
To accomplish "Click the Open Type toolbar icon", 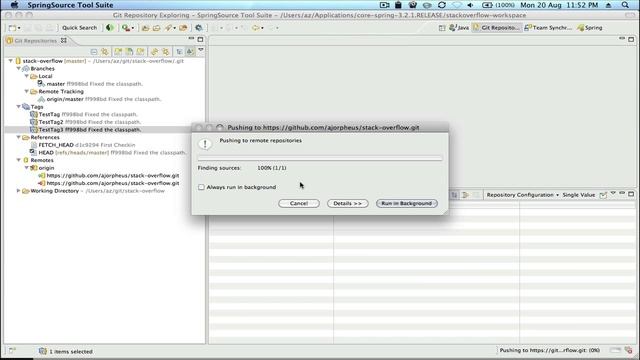I will click(x=145, y=28).
